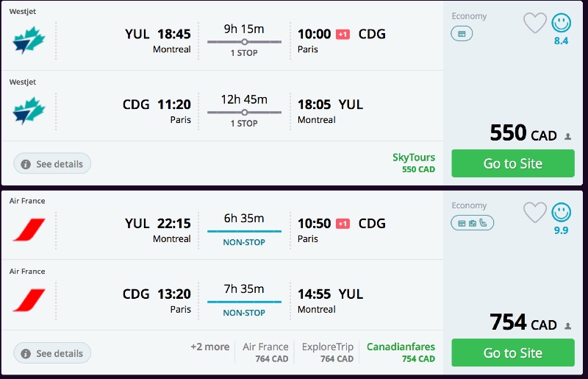588x379 pixels.
Task: Click the Air France logo on outbound flight
Action: (x=29, y=230)
